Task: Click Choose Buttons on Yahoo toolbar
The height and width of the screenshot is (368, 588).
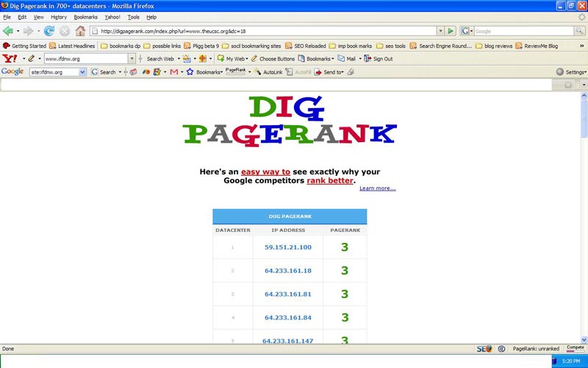Action: (273, 59)
